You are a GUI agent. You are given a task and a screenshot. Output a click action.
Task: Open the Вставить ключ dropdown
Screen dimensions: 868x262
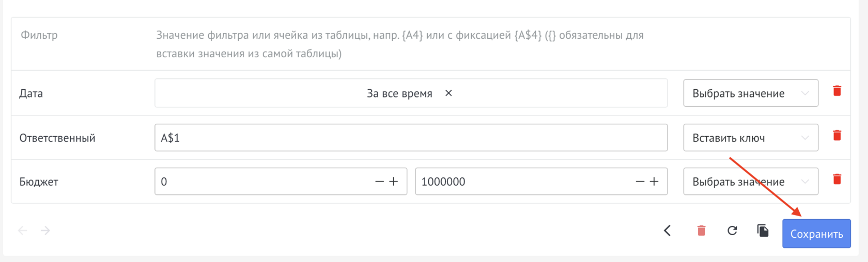[x=750, y=138]
